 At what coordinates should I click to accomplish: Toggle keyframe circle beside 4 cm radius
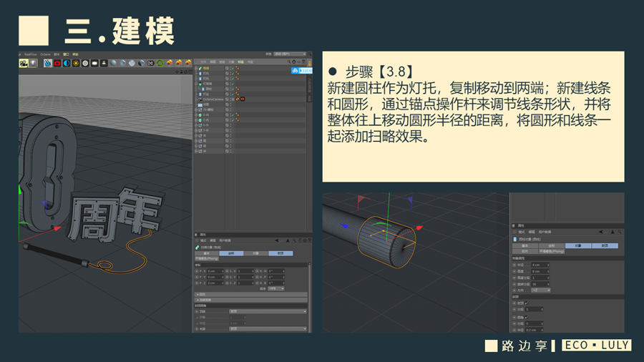point(514,265)
